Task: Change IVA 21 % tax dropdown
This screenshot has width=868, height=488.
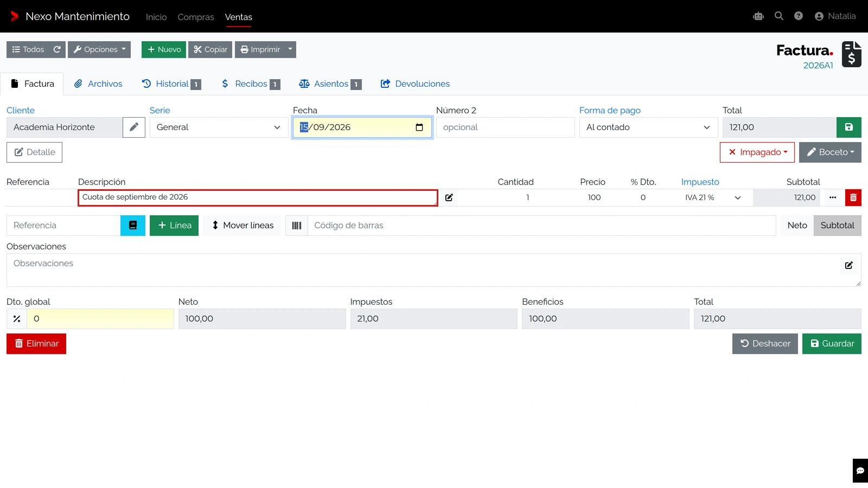Action: pyautogui.click(x=713, y=197)
